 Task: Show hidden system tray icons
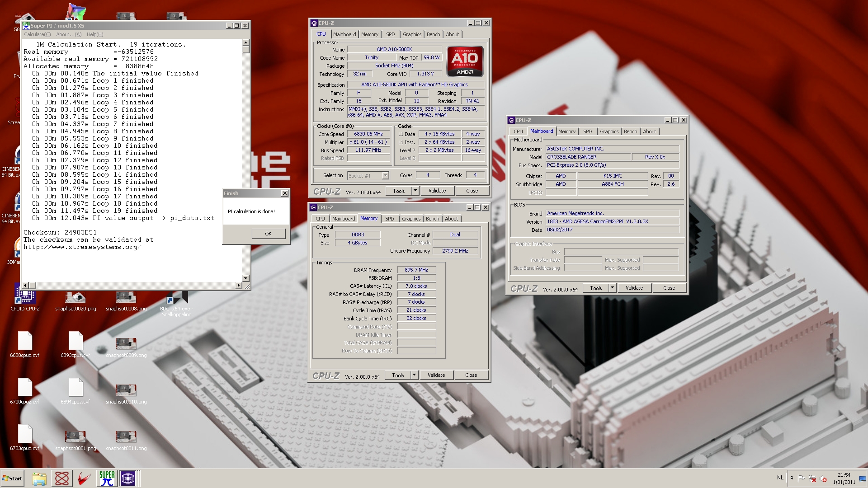792,478
